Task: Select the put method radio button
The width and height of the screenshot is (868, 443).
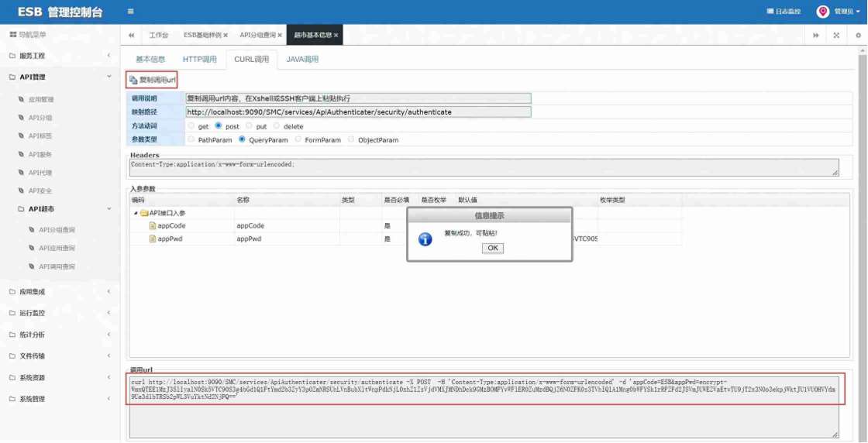Action: tap(249, 126)
